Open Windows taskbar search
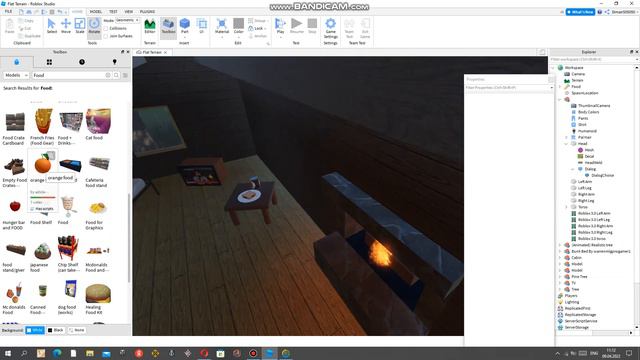The width and height of the screenshot is (640, 360). coord(24,353)
